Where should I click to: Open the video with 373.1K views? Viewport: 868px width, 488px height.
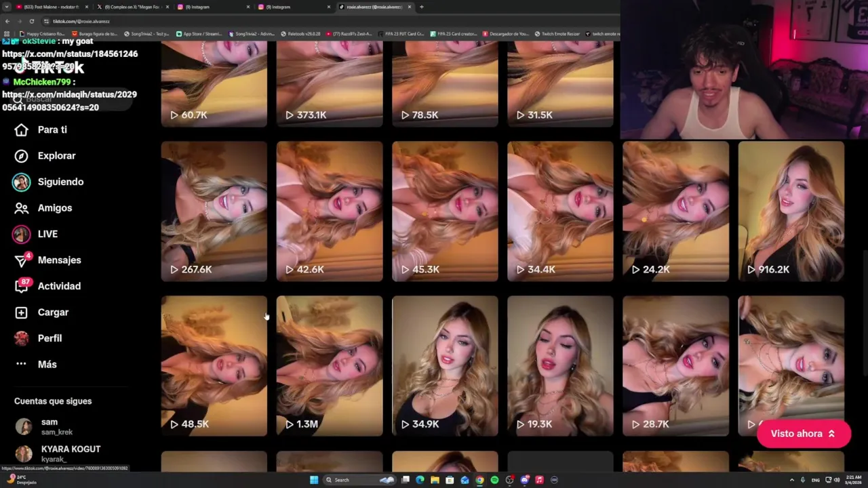(x=330, y=84)
